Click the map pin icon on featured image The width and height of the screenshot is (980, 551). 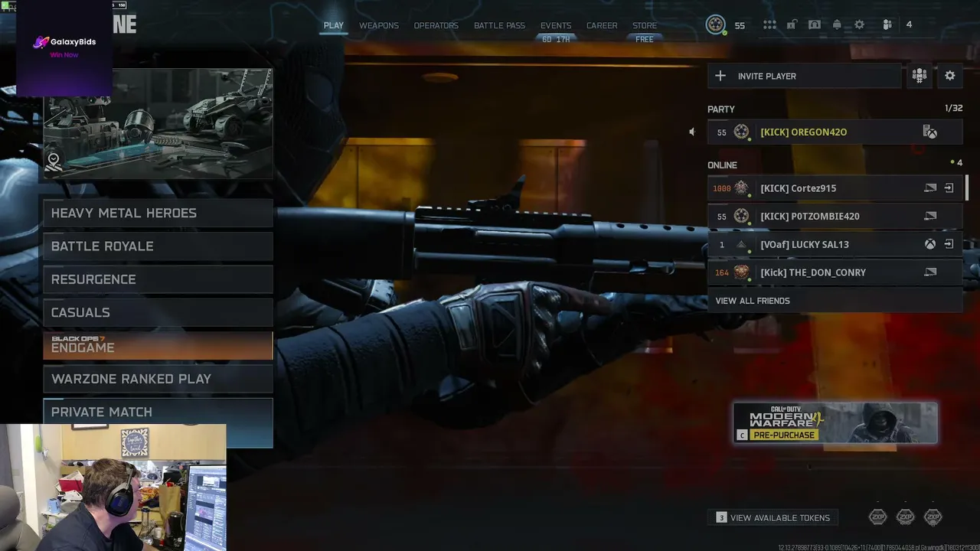[x=54, y=161]
